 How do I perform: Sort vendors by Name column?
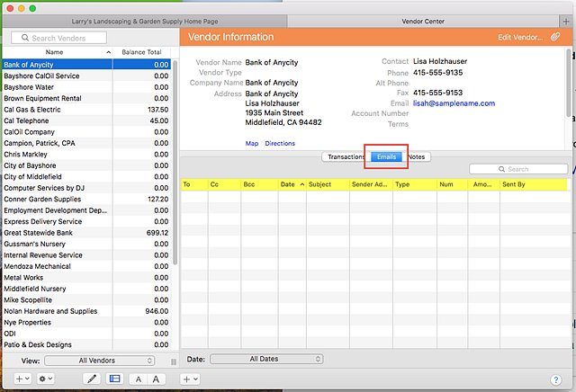(57, 52)
